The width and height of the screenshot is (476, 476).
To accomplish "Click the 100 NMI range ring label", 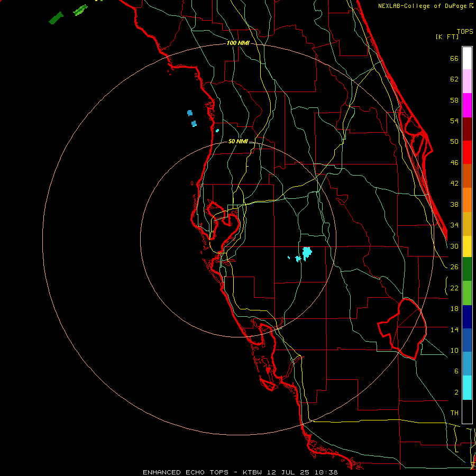I will 238,43.
